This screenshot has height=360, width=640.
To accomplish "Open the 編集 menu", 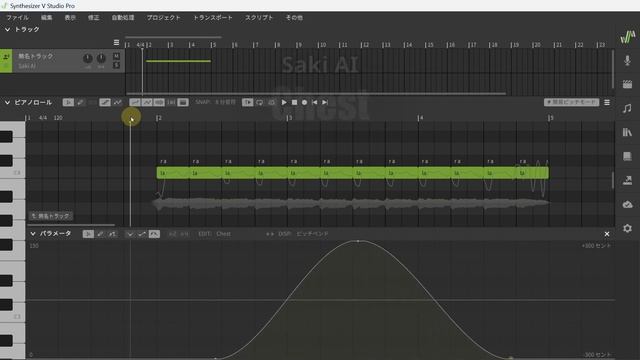I will pos(47,18).
